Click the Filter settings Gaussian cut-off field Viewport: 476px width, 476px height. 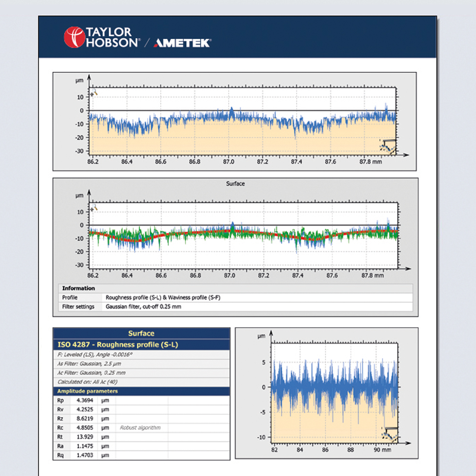click(143, 307)
